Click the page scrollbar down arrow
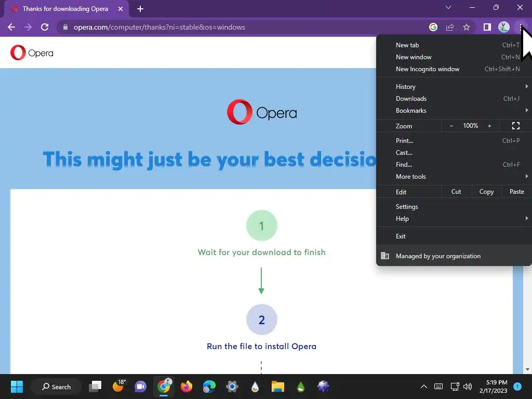 tap(527, 369)
